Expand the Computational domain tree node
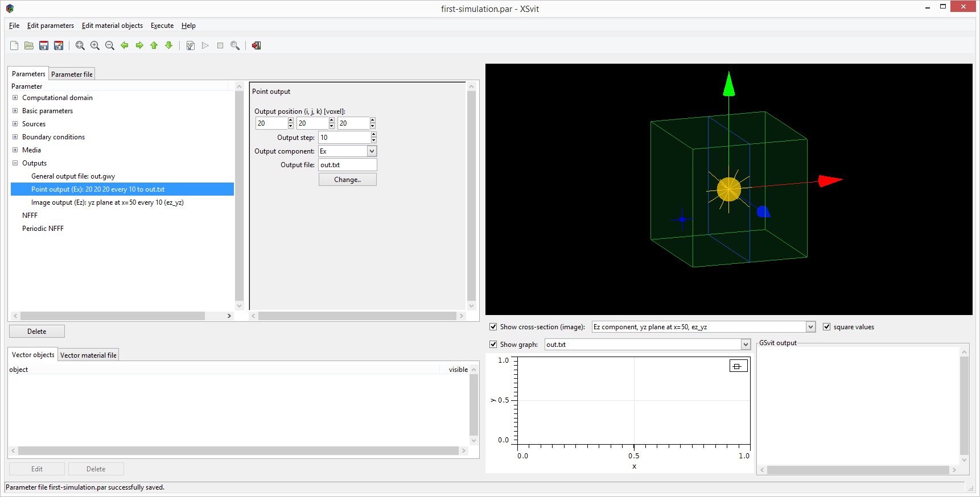 (x=15, y=98)
